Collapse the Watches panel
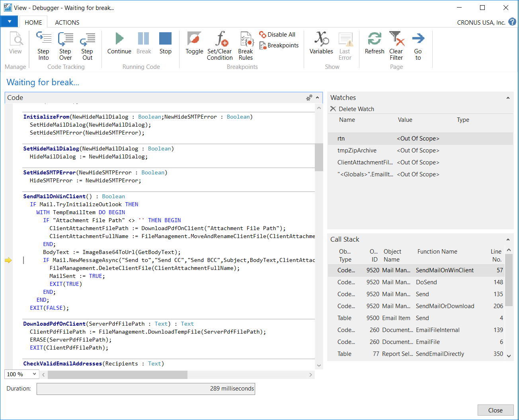This screenshot has width=519, height=420. pyautogui.click(x=508, y=98)
